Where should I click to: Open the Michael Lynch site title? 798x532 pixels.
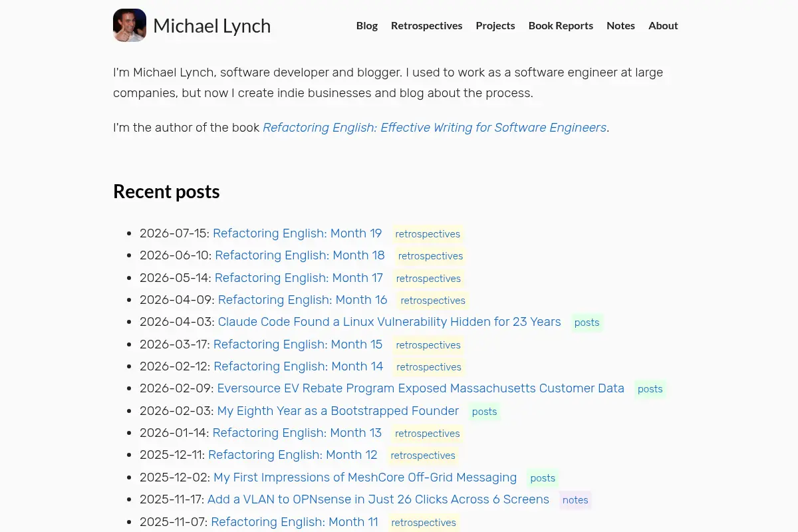click(211, 26)
